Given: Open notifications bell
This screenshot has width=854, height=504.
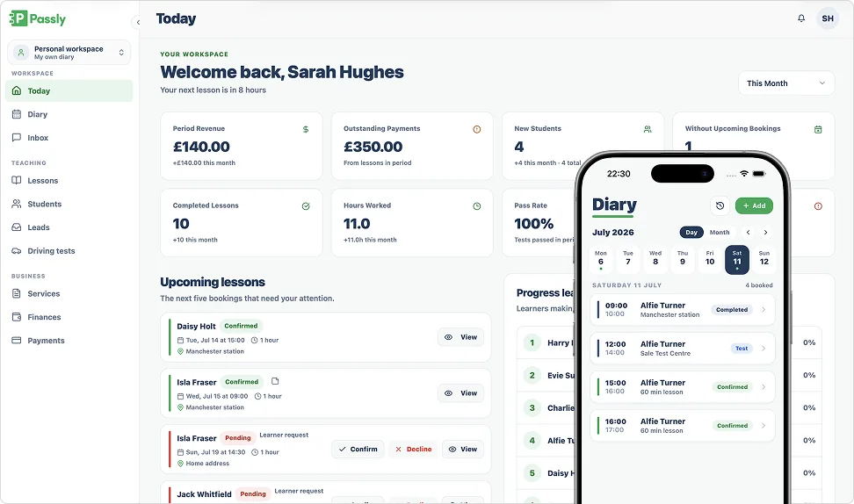Looking at the screenshot, I should pyautogui.click(x=801, y=18).
